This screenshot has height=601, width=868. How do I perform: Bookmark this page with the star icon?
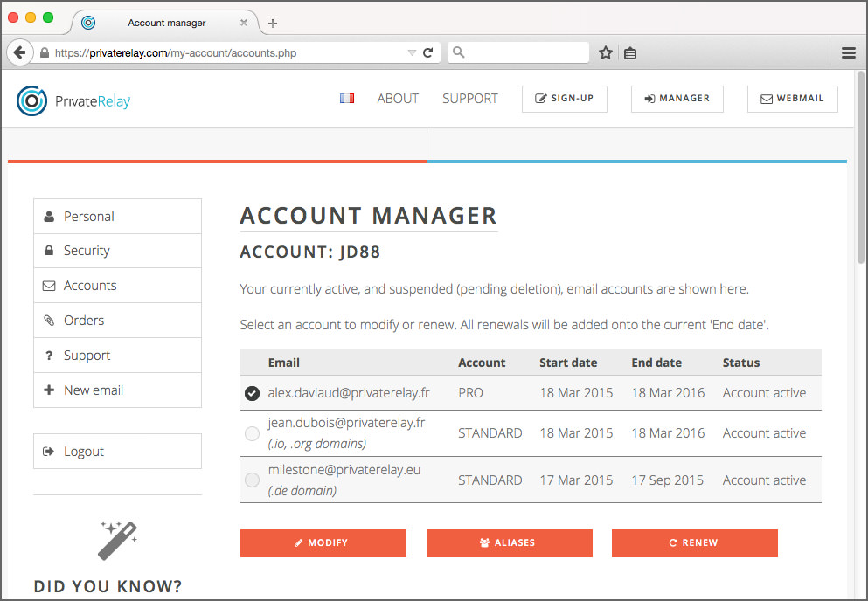pos(606,53)
